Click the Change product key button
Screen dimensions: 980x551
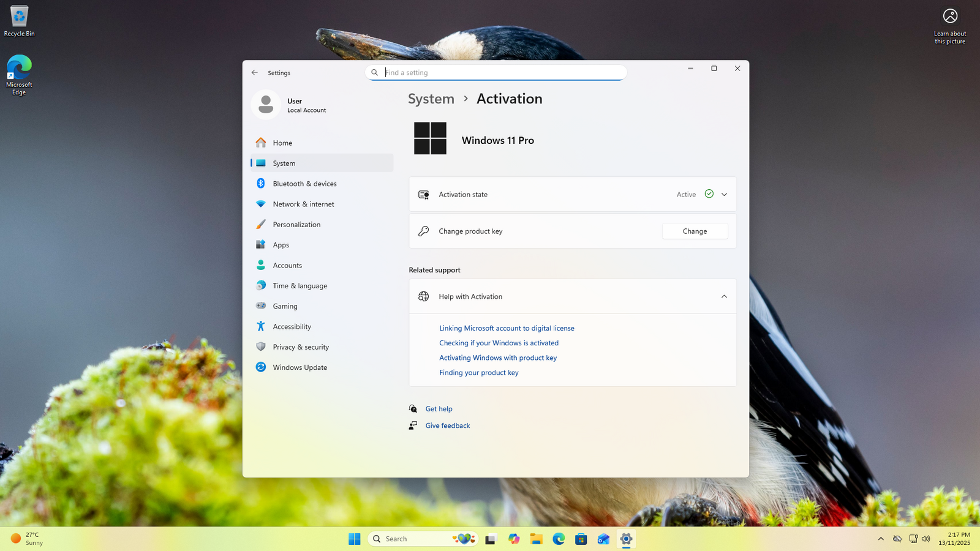coord(695,231)
